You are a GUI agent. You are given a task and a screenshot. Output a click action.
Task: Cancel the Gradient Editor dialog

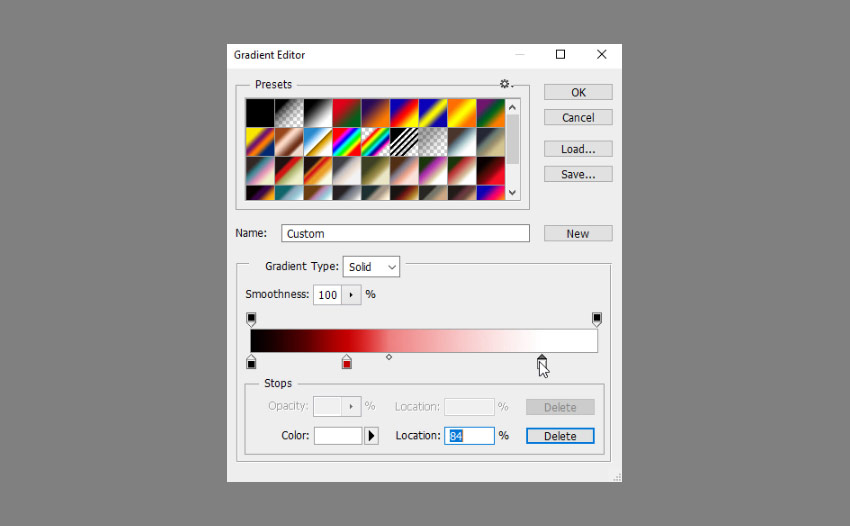tap(578, 118)
